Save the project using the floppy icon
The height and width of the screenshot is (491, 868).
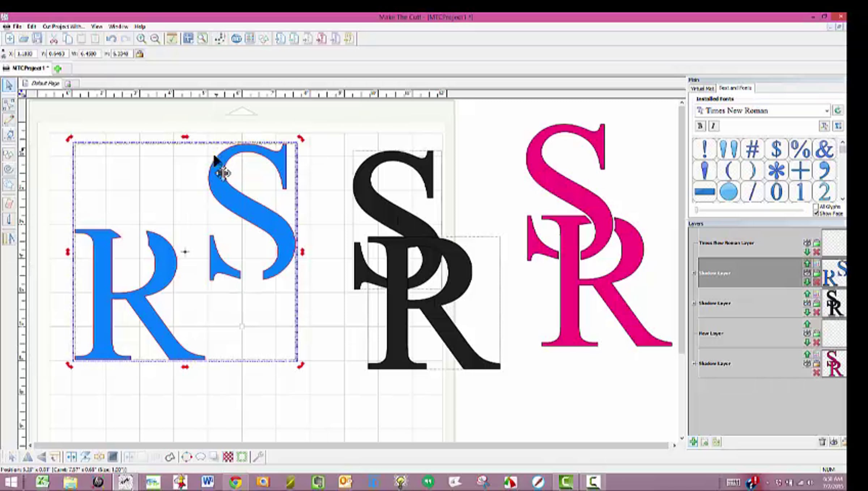coord(37,39)
